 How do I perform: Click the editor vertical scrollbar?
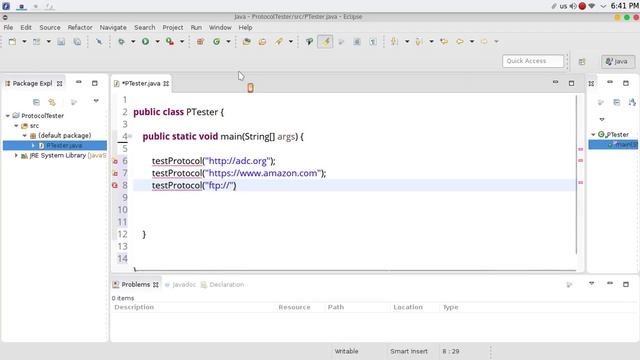[576, 175]
